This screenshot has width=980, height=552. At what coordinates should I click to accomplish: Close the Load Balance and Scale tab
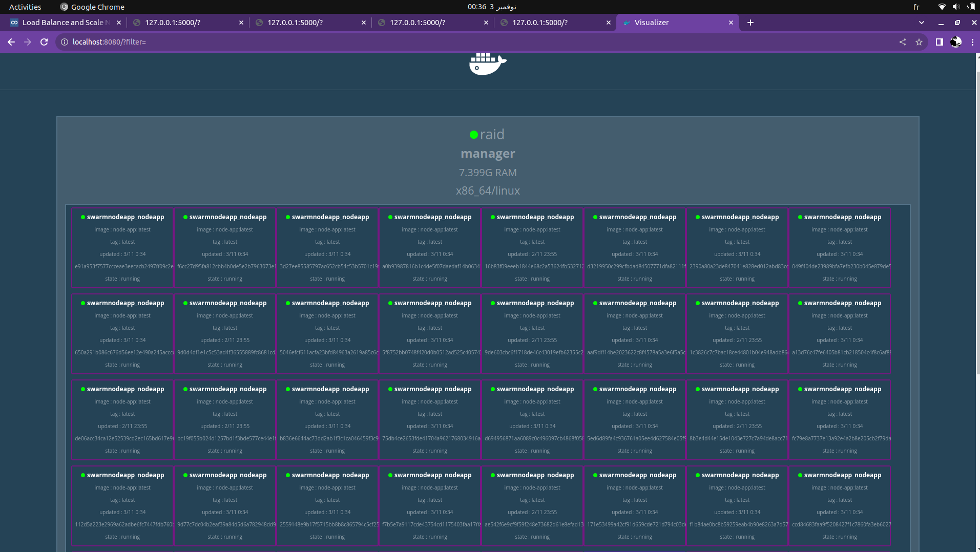(119, 23)
